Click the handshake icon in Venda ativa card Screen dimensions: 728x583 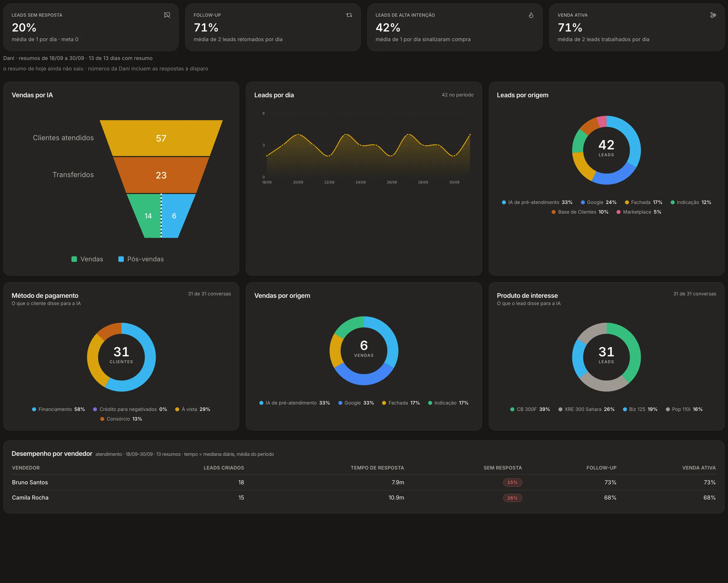pos(713,15)
